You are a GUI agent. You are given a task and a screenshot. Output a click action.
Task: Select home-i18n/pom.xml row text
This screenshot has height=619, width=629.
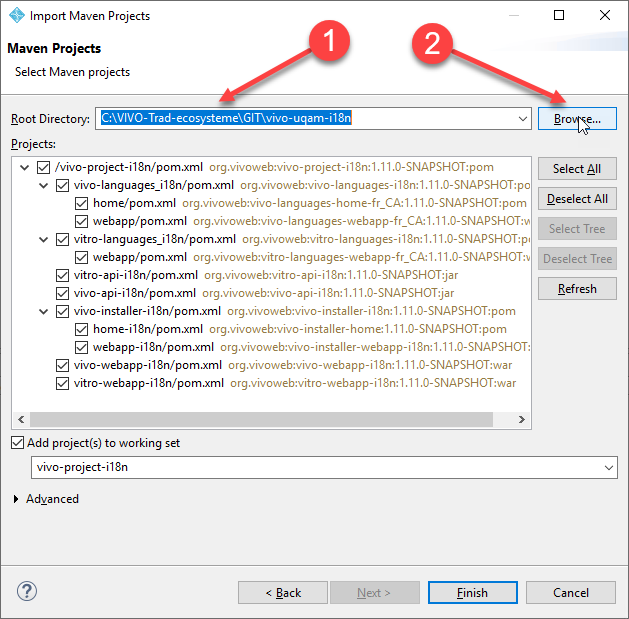148,329
